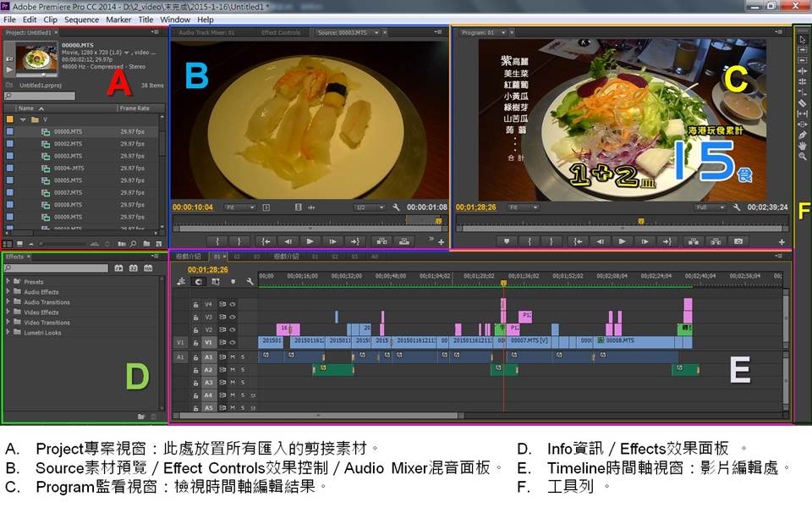Toggle track output eye for V2

232,330
